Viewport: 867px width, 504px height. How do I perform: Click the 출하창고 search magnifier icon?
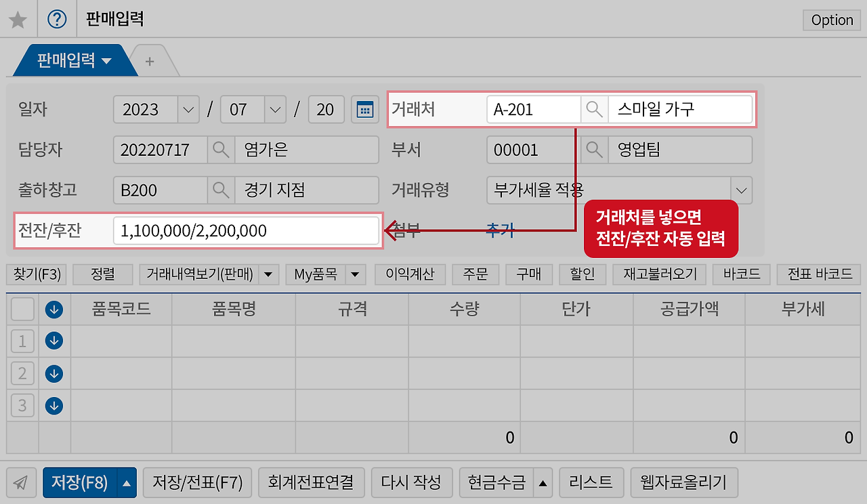(221, 190)
